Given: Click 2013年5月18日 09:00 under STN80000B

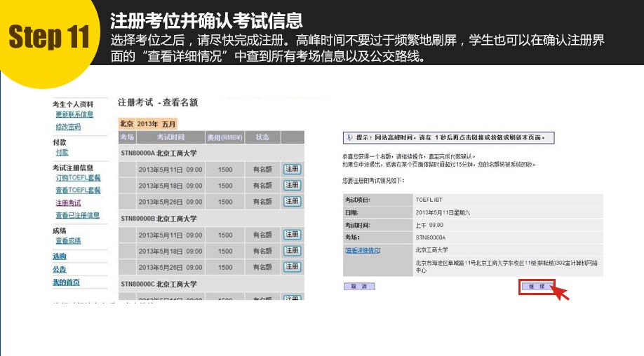Looking at the screenshot, I should pos(170,251).
